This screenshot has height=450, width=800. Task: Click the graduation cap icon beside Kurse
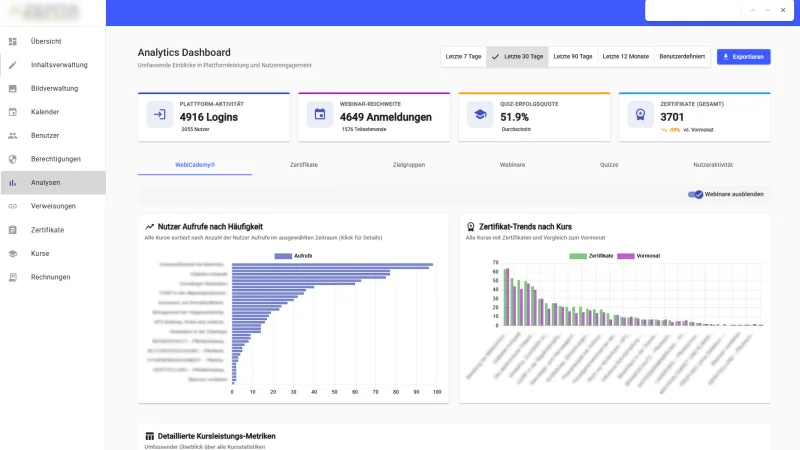(x=13, y=254)
